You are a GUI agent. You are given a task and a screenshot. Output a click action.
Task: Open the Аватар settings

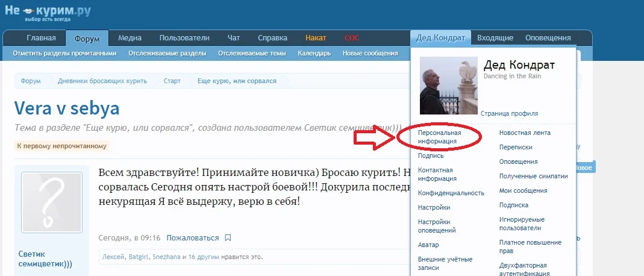coord(428,245)
